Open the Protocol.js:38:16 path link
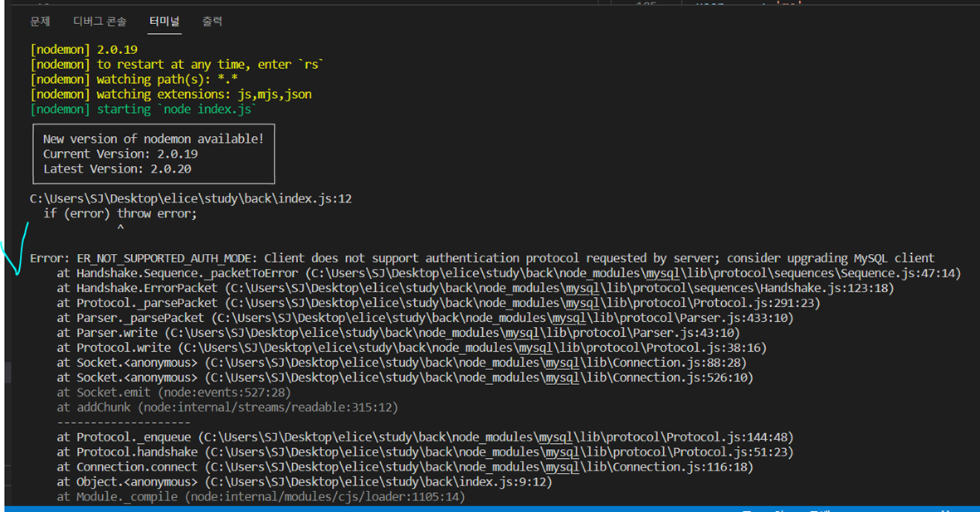The image size is (980, 512). point(472,349)
